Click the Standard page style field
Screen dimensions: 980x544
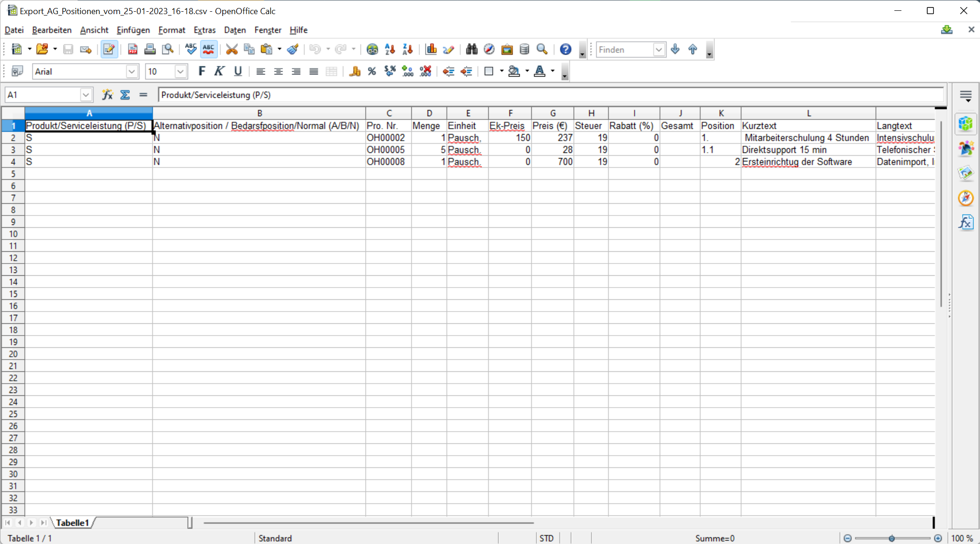[376, 538]
